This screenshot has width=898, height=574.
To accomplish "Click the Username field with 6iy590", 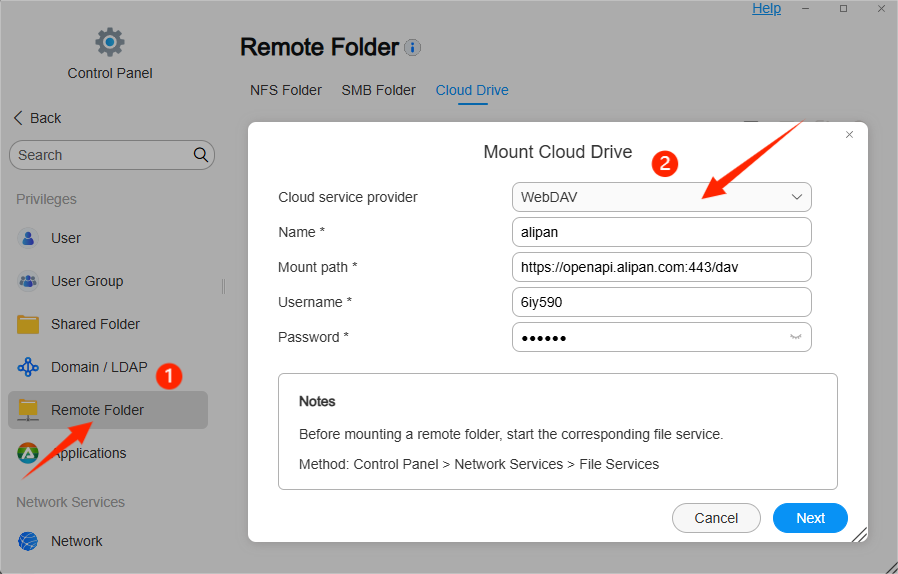I will [661, 302].
